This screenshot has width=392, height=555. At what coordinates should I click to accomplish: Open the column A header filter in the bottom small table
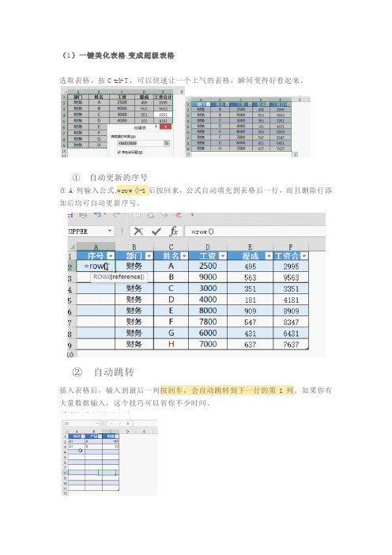[83, 436]
